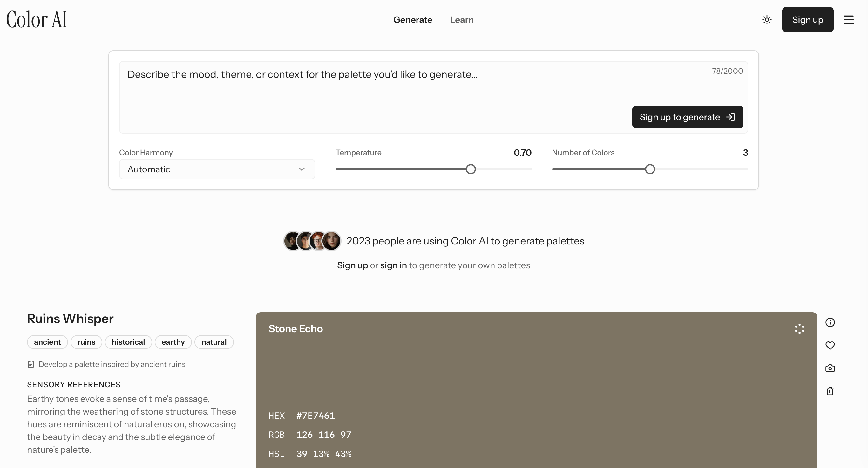Open the Color Harmony dropdown
The image size is (868, 468).
pos(217,169)
